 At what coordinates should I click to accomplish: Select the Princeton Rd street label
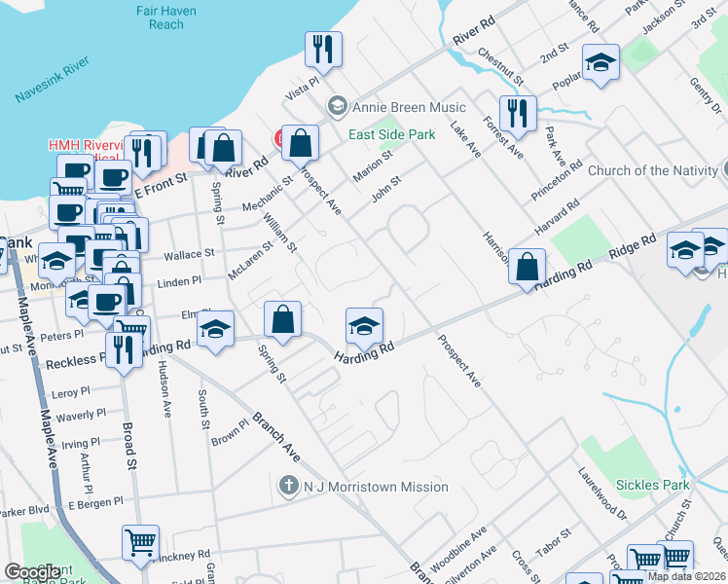pyautogui.click(x=556, y=180)
